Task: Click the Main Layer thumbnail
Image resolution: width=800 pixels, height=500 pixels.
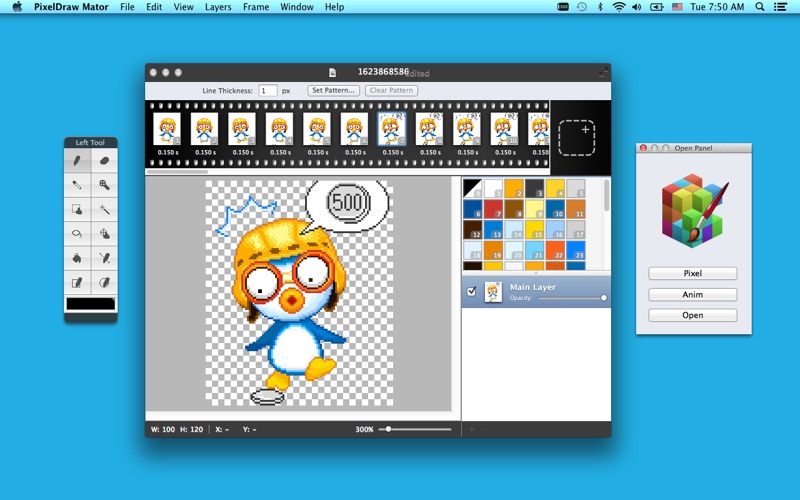Action: click(493, 292)
